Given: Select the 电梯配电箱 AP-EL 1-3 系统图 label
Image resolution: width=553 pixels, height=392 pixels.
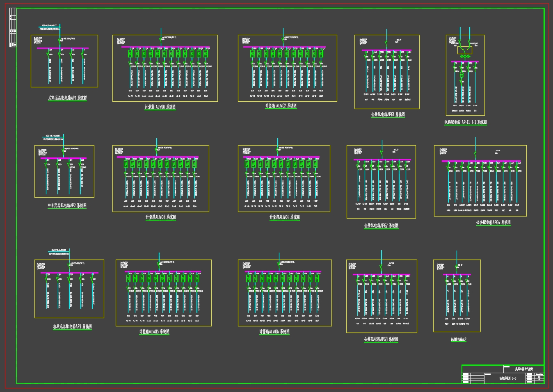Looking at the screenshot, I should coord(466,122).
